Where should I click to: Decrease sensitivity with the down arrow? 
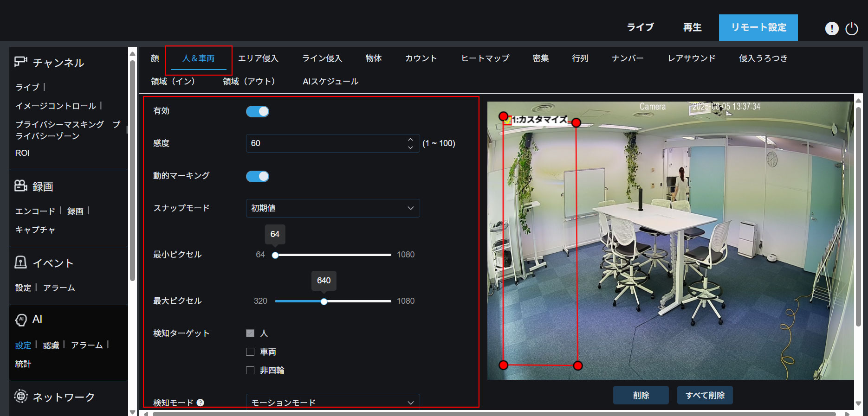pos(410,147)
